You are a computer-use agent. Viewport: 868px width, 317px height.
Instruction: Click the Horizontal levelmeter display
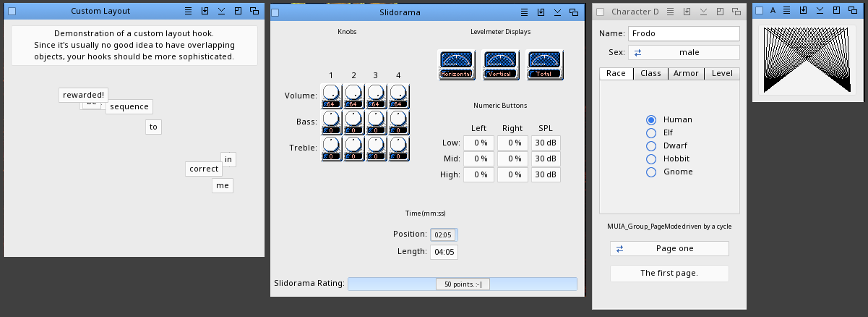coord(457,65)
